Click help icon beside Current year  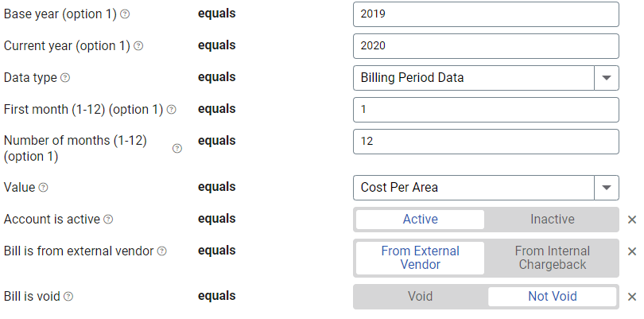[138, 45]
